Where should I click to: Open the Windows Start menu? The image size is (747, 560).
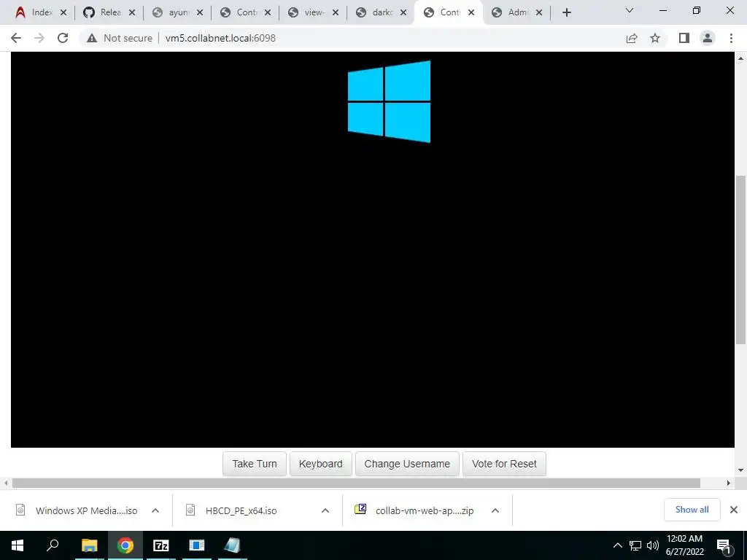click(18, 545)
